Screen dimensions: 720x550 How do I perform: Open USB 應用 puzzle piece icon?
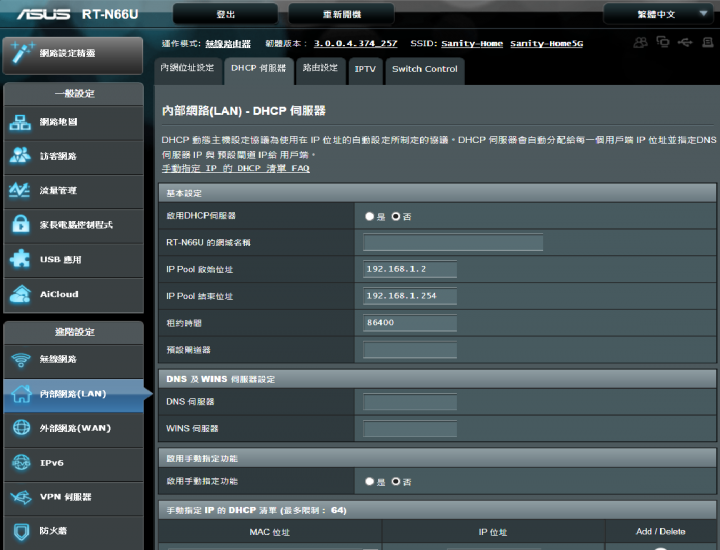pyautogui.click(x=20, y=259)
